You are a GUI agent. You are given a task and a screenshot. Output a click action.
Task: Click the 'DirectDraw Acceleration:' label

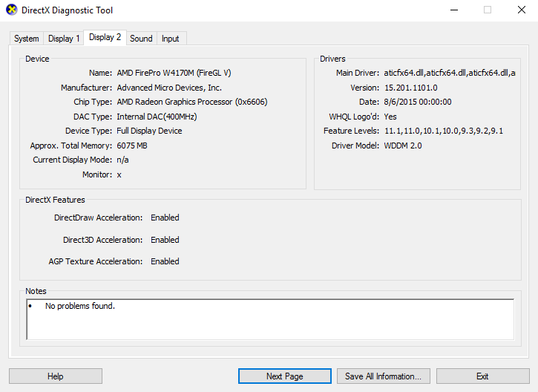tap(99, 218)
